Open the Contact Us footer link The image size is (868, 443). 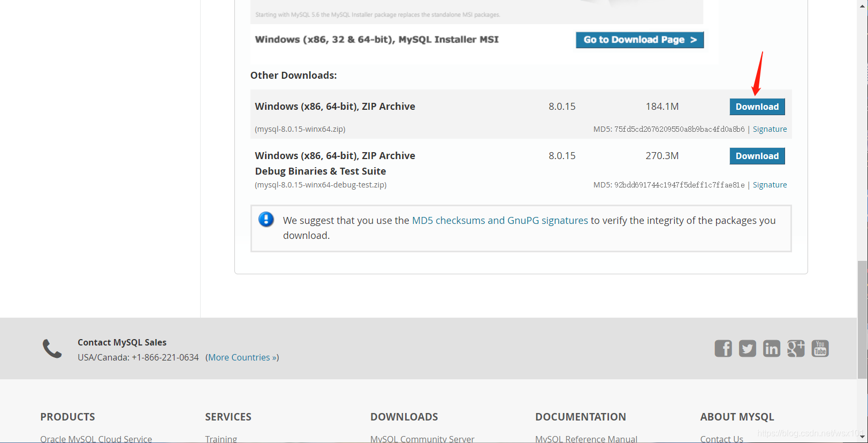pyautogui.click(x=721, y=439)
